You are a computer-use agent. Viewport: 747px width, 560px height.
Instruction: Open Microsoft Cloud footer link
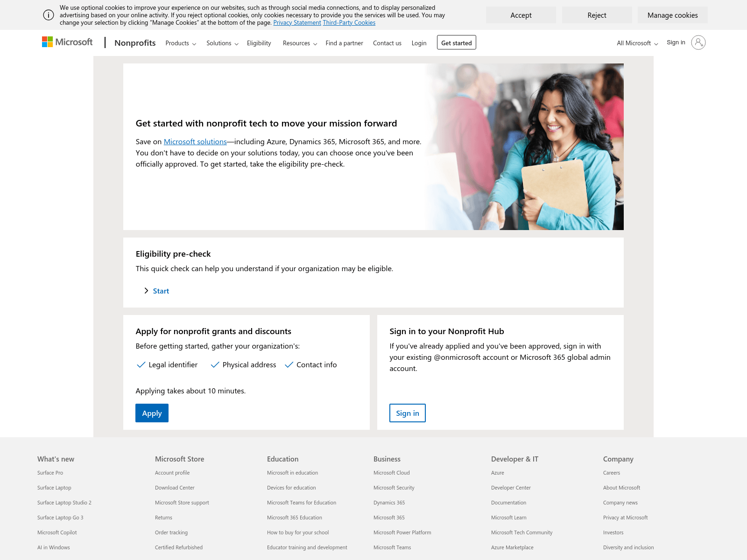coord(392,473)
